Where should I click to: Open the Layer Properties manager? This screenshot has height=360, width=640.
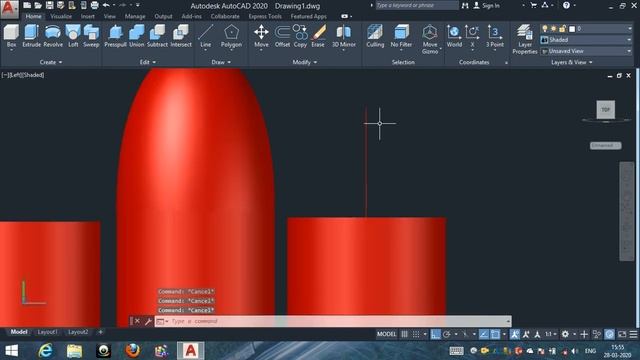524,39
